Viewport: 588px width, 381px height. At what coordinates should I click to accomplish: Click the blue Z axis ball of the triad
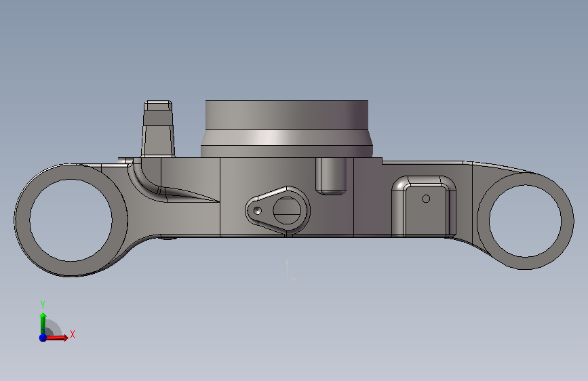point(43,338)
